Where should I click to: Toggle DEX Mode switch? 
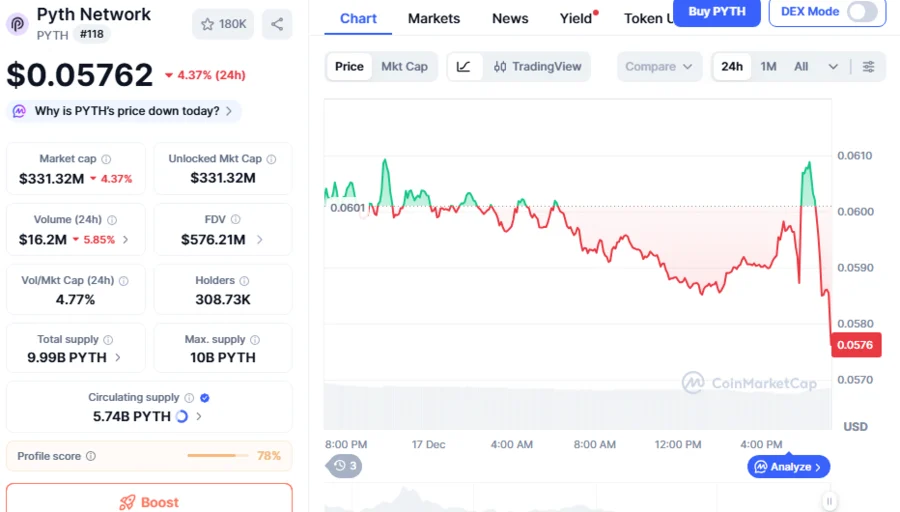pos(861,12)
